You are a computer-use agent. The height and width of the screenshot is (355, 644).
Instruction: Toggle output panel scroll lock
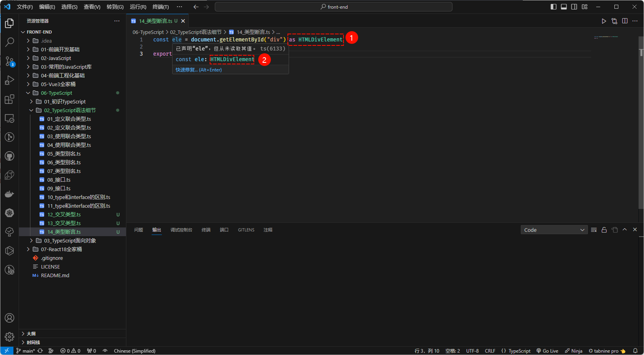tap(604, 230)
